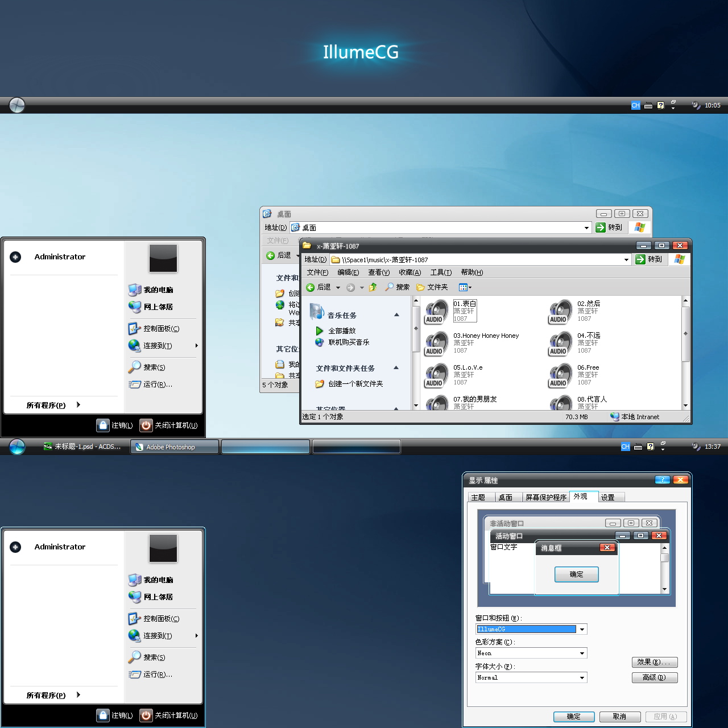Open the 收藏(A) menu
The height and width of the screenshot is (728, 728).
click(x=409, y=272)
